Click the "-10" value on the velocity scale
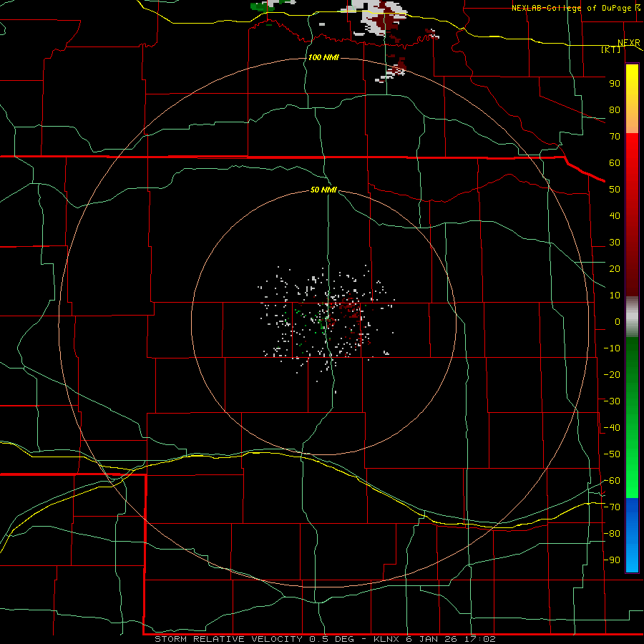 (x=612, y=348)
